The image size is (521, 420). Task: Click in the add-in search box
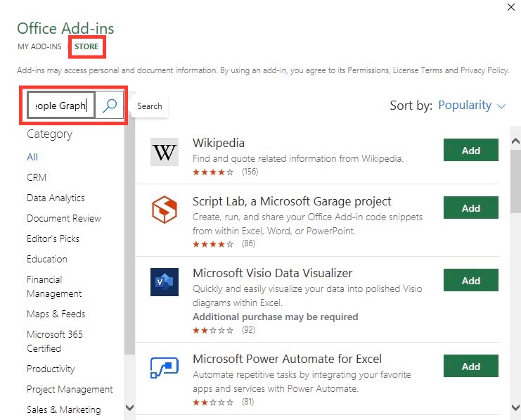pos(61,106)
